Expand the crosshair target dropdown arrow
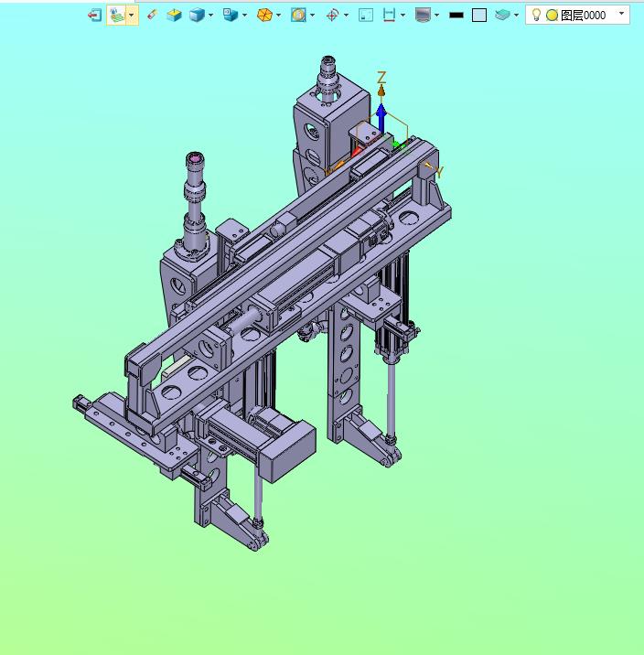 coord(346,16)
